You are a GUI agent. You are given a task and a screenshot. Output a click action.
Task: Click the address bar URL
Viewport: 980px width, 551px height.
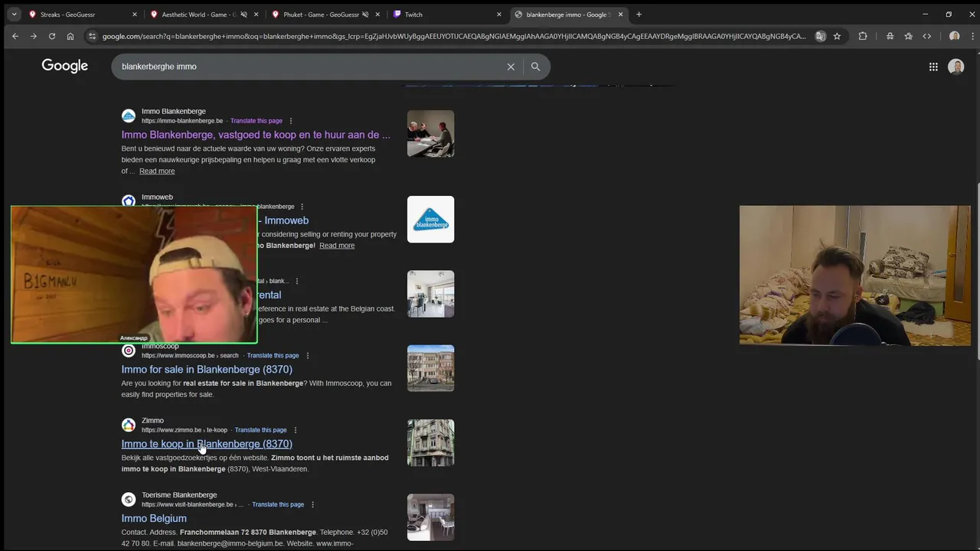[x=454, y=36]
